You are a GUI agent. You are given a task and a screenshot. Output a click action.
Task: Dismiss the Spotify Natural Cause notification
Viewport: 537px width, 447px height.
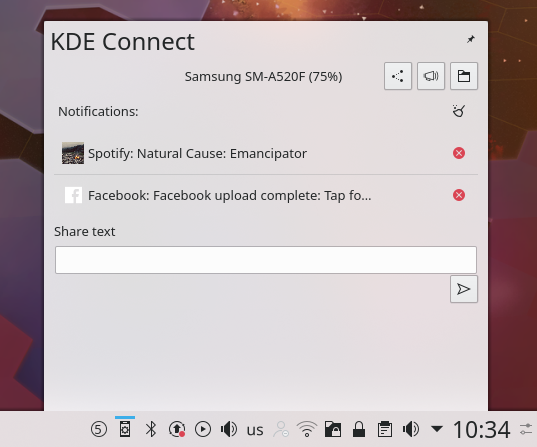(x=459, y=153)
